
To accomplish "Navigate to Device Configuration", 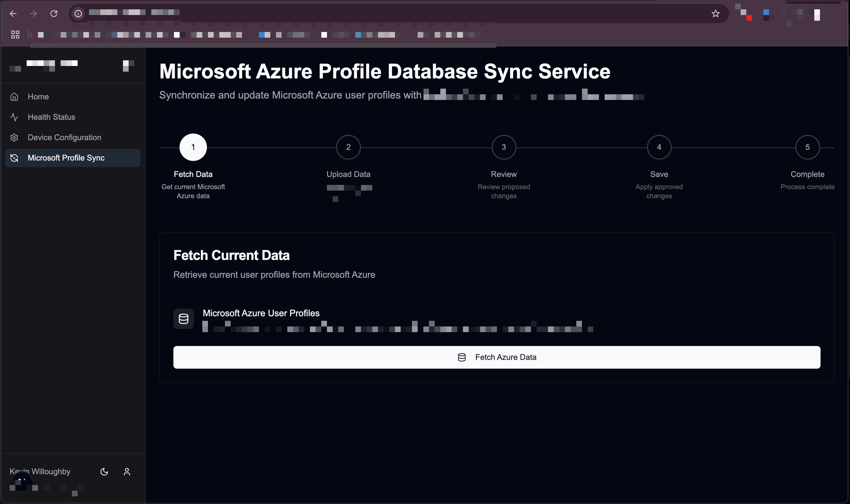I will [73, 138].
